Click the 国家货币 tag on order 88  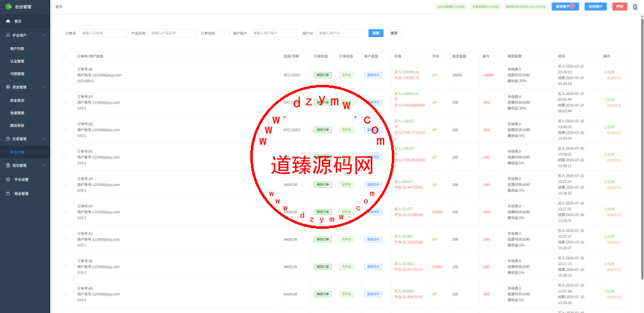373,75
